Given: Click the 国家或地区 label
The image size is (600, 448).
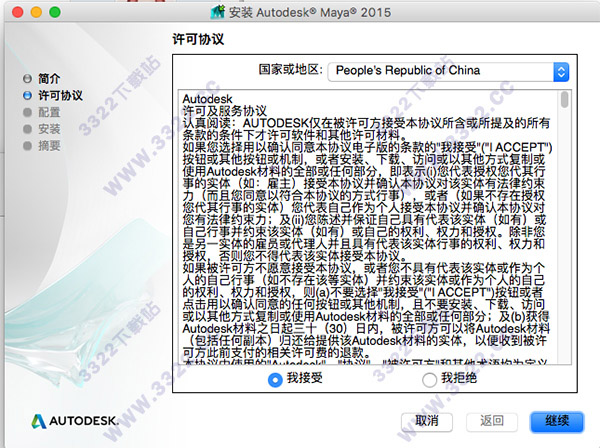Looking at the screenshot, I should click(291, 70).
